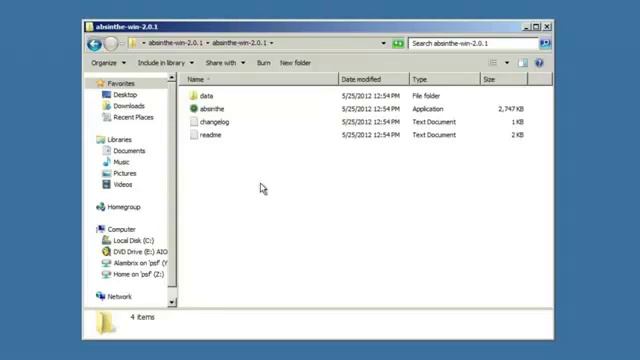640x360 pixels.
Task: Click the Documents library icon
Action: click(x=107, y=151)
